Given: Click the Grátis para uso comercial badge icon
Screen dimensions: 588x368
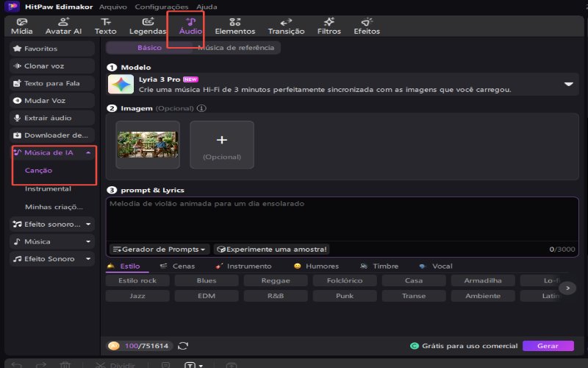Looking at the screenshot, I should click(x=414, y=346).
